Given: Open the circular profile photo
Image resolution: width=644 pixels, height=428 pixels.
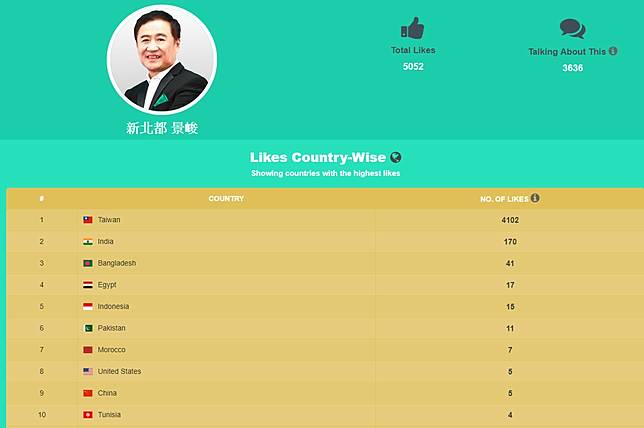Looking at the screenshot, I should coord(162,59).
